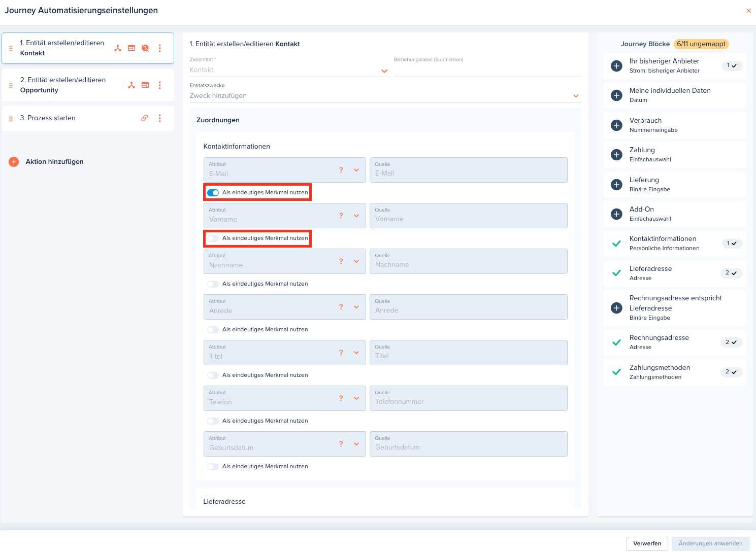The width and height of the screenshot is (756, 553).
Task: Select action 1 Entität erstellen/editieren Kontakt
Action: [88, 48]
